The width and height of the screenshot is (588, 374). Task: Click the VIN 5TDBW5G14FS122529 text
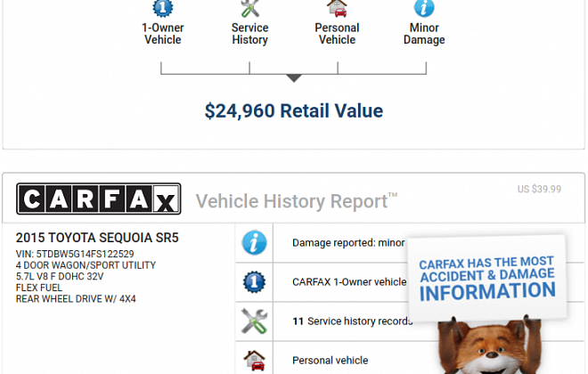pos(75,254)
